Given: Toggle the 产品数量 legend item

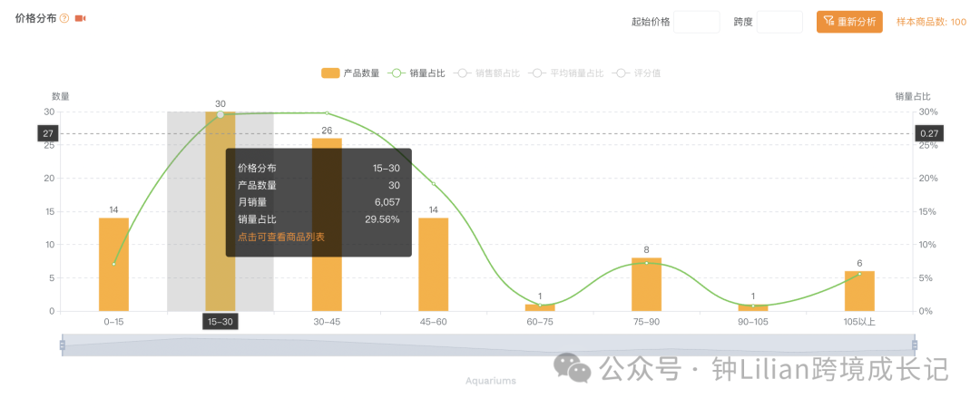Looking at the screenshot, I should point(350,73).
